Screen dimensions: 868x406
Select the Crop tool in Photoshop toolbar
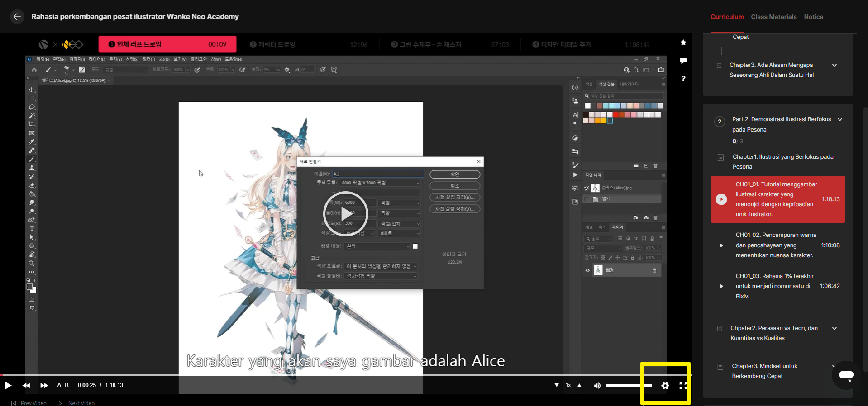click(x=32, y=124)
